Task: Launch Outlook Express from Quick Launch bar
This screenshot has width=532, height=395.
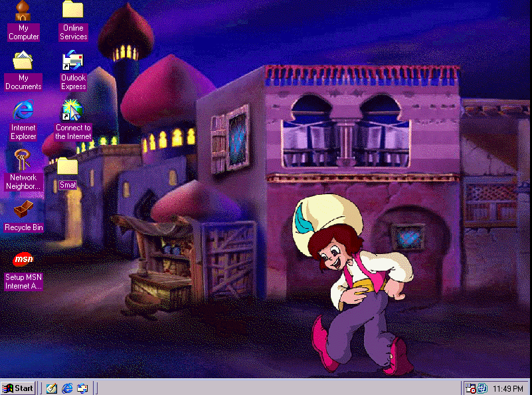Action: 82,388
